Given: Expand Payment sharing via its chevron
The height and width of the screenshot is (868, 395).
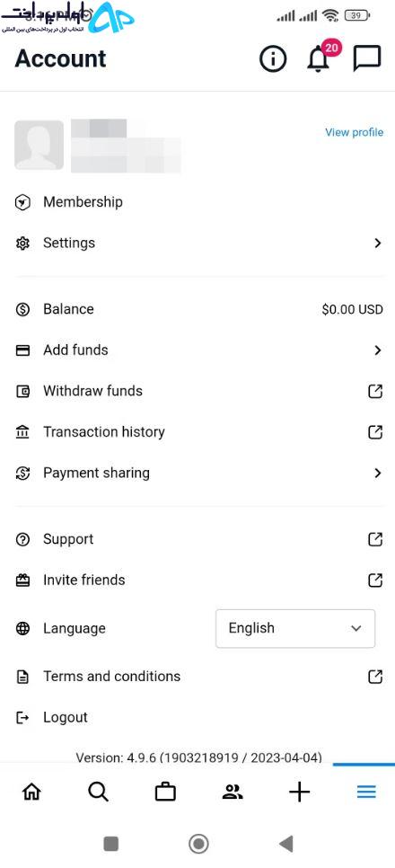Looking at the screenshot, I should [x=378, y=473].
